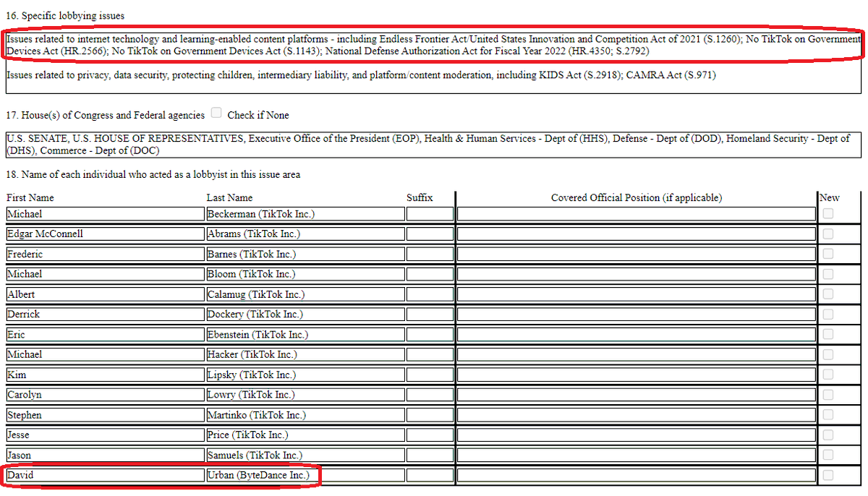Click Covered Official Position field for Martinko

637,415
